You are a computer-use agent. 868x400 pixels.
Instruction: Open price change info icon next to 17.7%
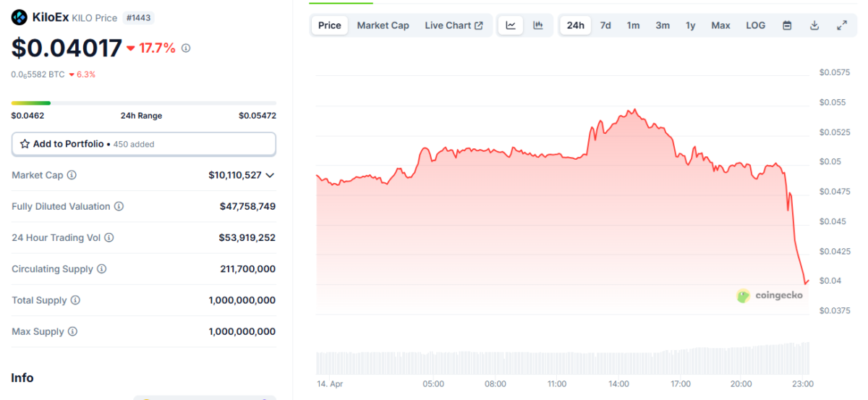(186, 48)
